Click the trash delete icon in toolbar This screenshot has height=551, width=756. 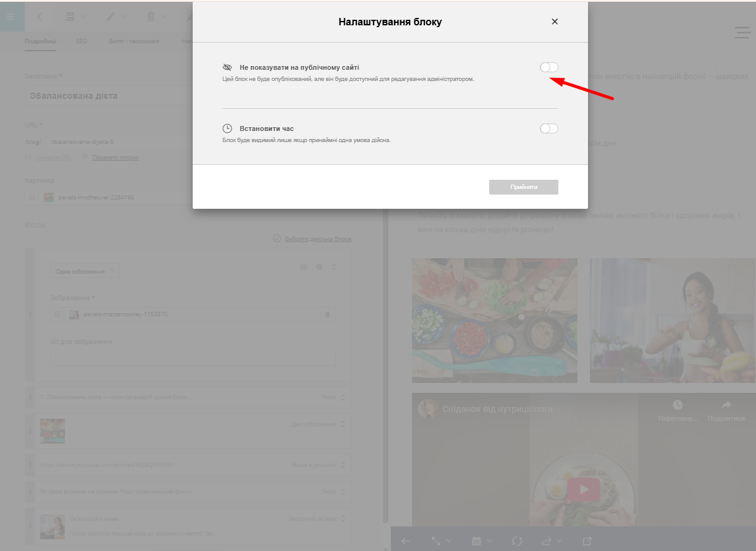(151, 17)
